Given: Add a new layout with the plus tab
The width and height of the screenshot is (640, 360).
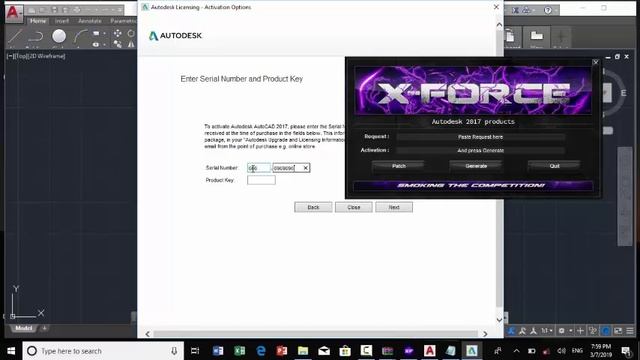Looking at the screenshot, I should [x=44, y=328].
